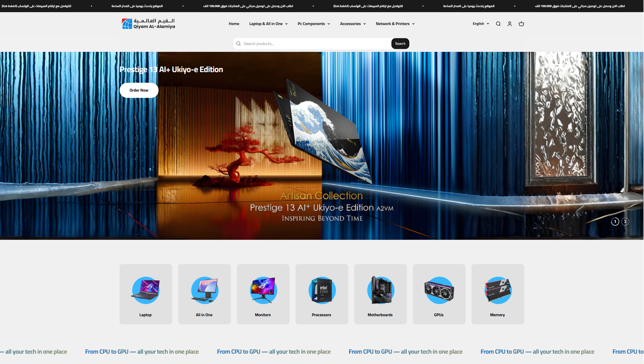Open the English language selector
The image size is (644, 364).
pos(481,24)
